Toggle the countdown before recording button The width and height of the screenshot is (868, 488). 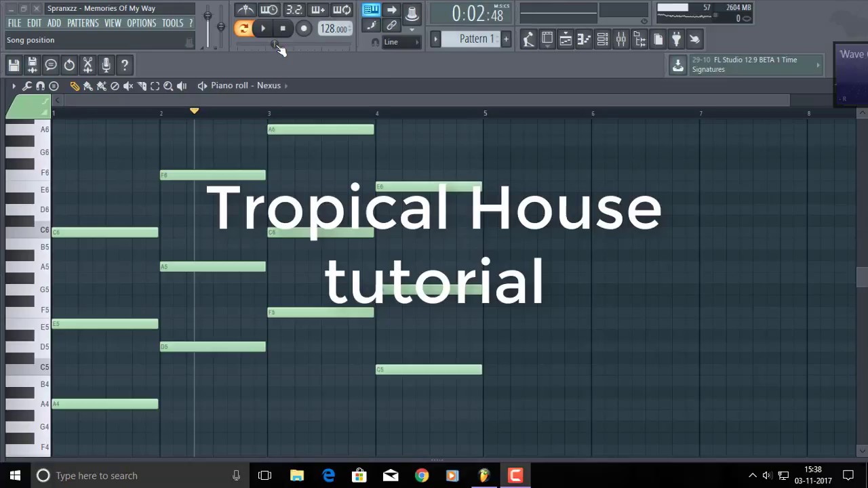(x=294, y=9)
